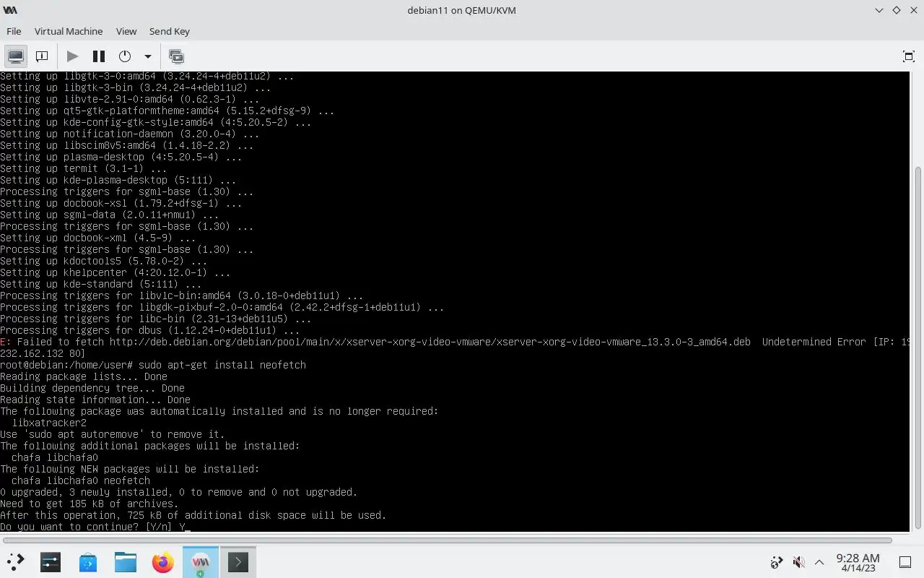Open the Konsole terminal taskbar entry
Viewport: 924px width, 578px height.
238,561
